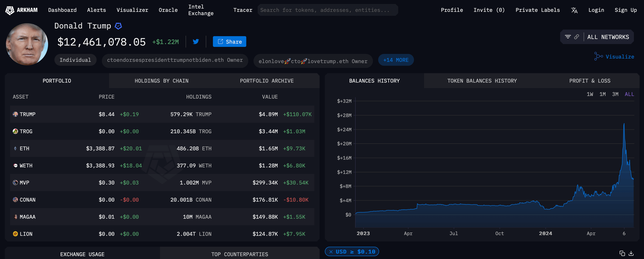The width and height of the screenshot is (644, 259).
Task: Remove the USD ≥ $0.10 filter with X
Action: pyautogui.click(x=331, y=252)
